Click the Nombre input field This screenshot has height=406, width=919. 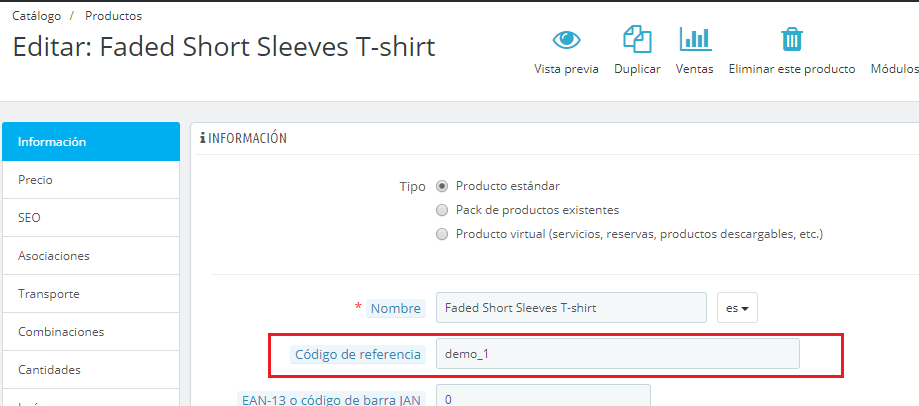[572, 308]
